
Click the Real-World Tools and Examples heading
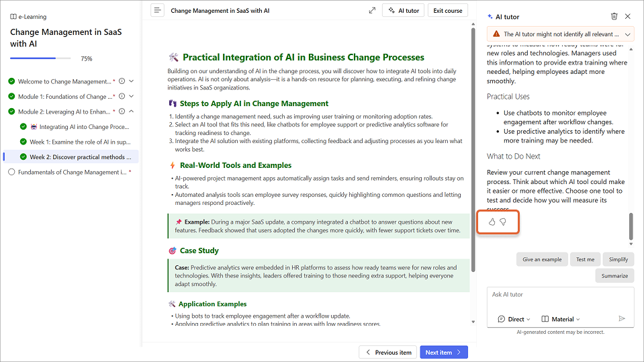(x=236, y=165)
